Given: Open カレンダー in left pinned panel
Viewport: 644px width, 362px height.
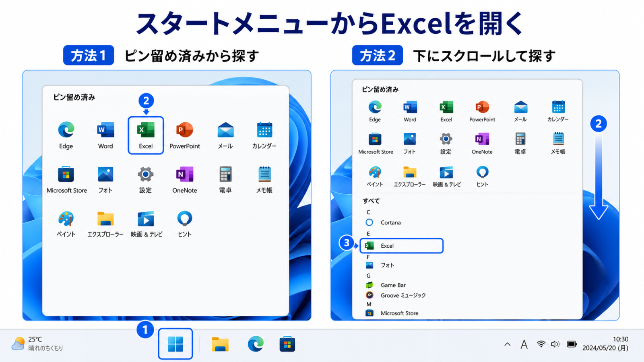Looking at the screenshot, I should [x=264, y=135].
